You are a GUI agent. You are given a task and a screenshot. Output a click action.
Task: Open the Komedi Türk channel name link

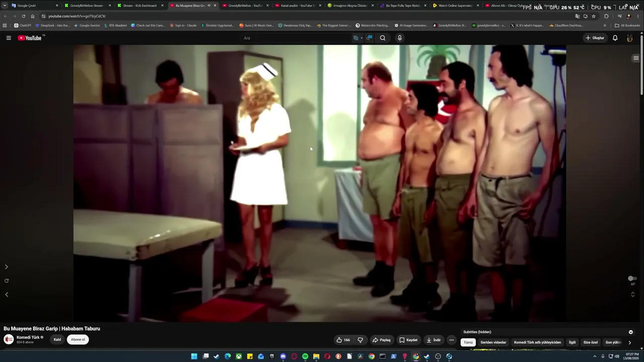point(28,337)
